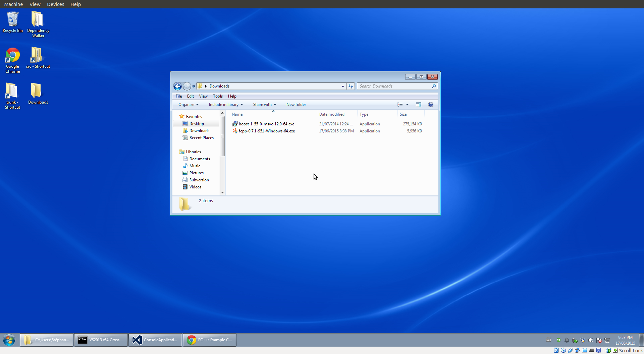The width and height of the screenshot is (644, 354).
Task: Click the Windows Start orb
Action: point(9,340)
